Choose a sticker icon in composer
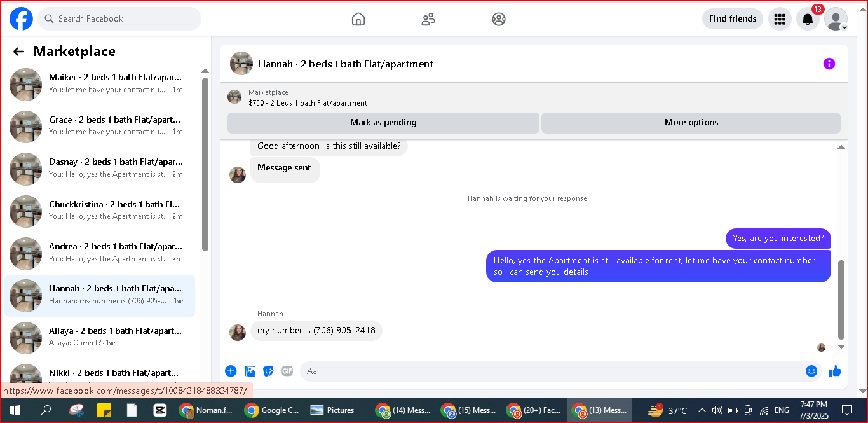This screenshot has width=868, height=423. click(269, 371)
